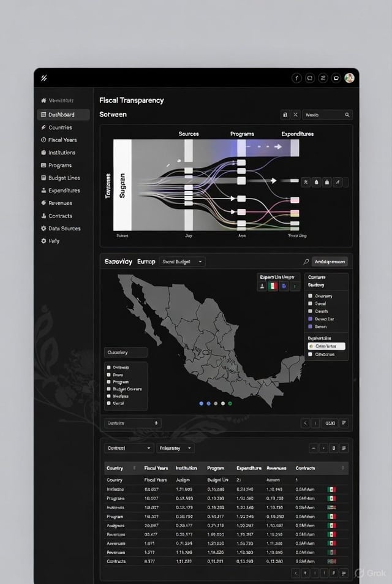This screenshot has width=392, height=584.
Task: Click the chat bubble icon in top header
Action: click(x=336, y=78)
